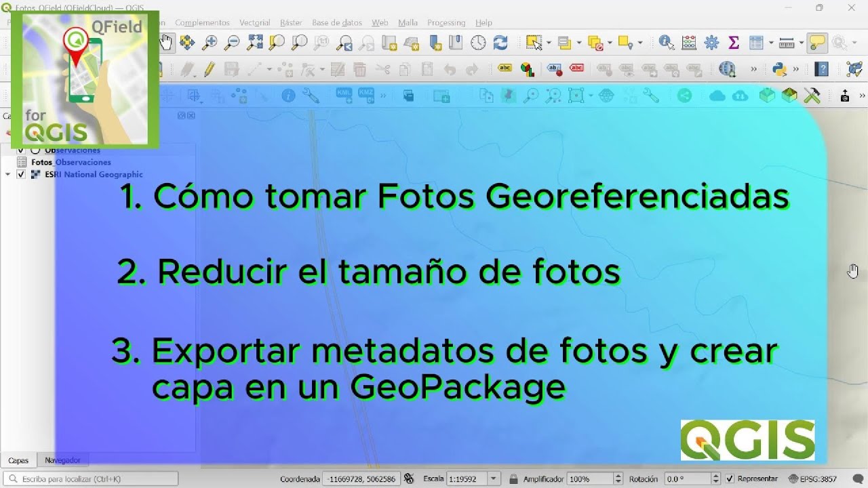Open the Ráster menu

pos(291,22)
